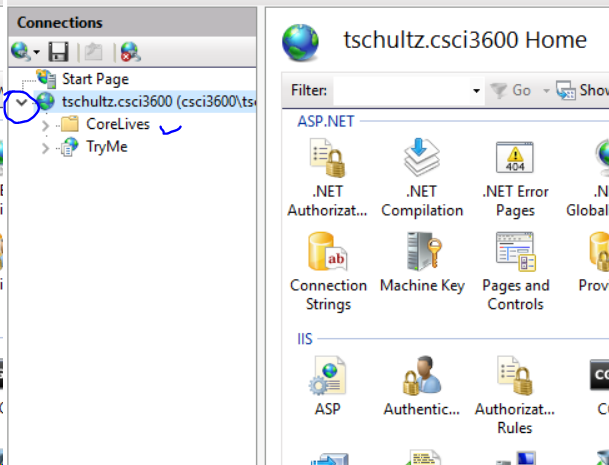Click into the Filter input field
Image resolution: width=609 pixels, height=465 pixels.
coord(402,91)
